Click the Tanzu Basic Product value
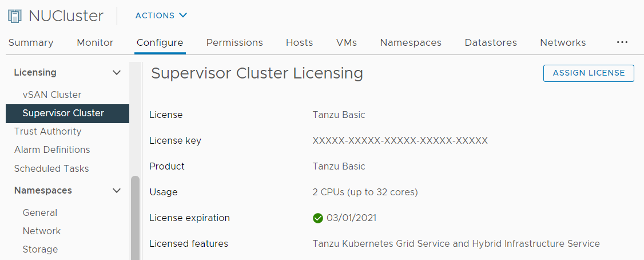The height and width of the screenshot is (260, 644). [339, 166]
